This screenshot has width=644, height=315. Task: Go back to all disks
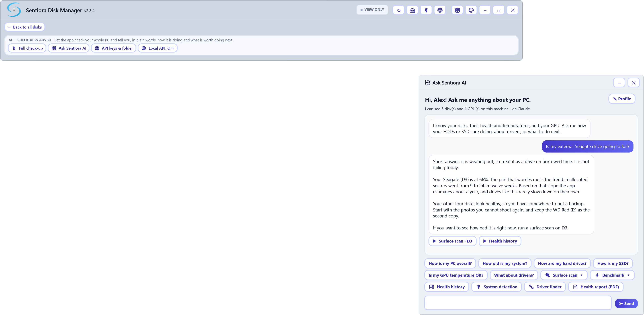point(24,27)
